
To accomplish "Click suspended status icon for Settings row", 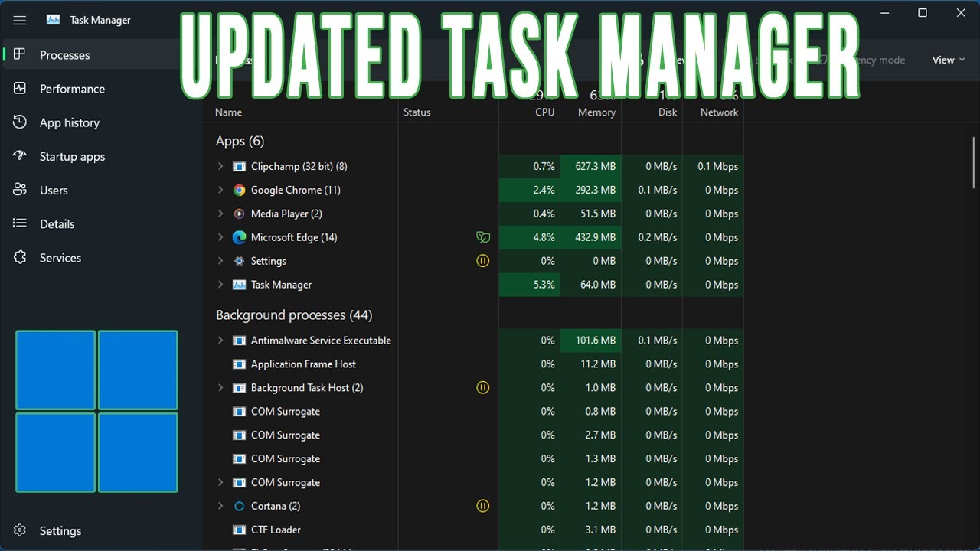I will click(x=482, y=260).
